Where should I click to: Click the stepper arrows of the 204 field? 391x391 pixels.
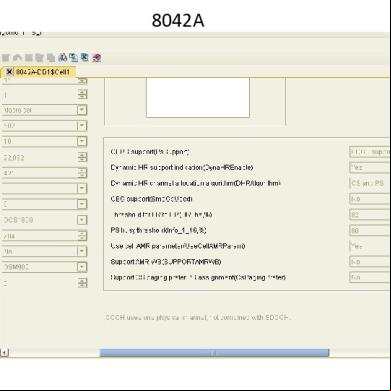pos(82,236)
